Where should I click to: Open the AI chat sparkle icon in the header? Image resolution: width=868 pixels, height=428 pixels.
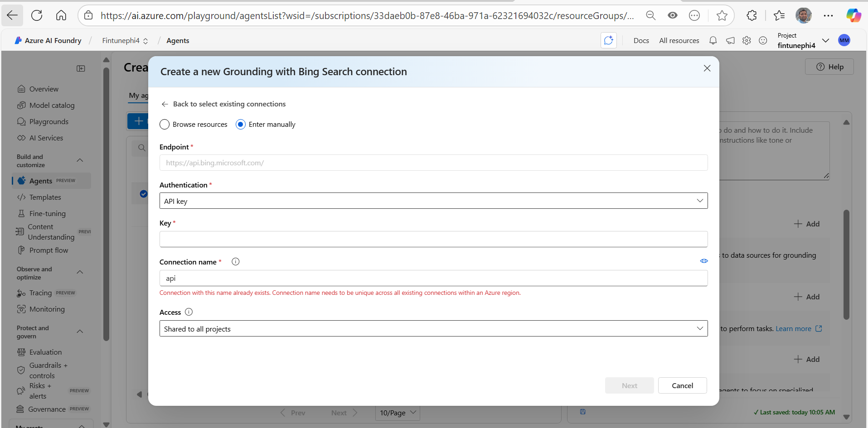609,40
